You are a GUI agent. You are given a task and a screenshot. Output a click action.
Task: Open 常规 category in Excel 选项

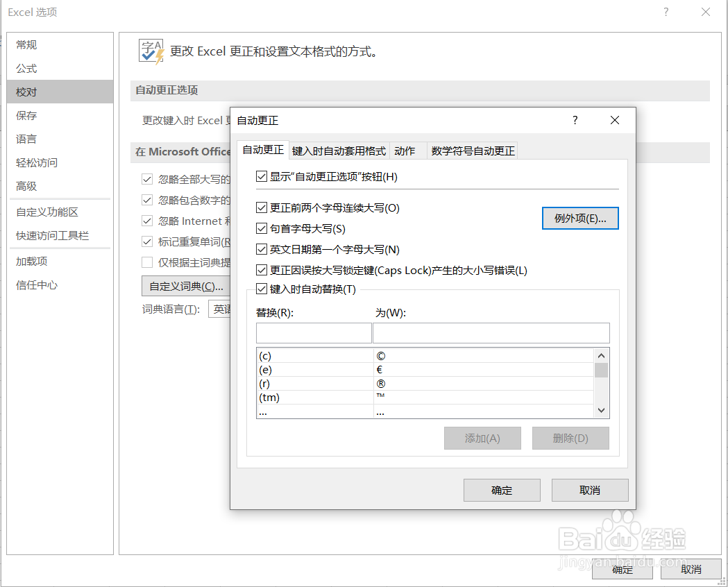[60, 45]
